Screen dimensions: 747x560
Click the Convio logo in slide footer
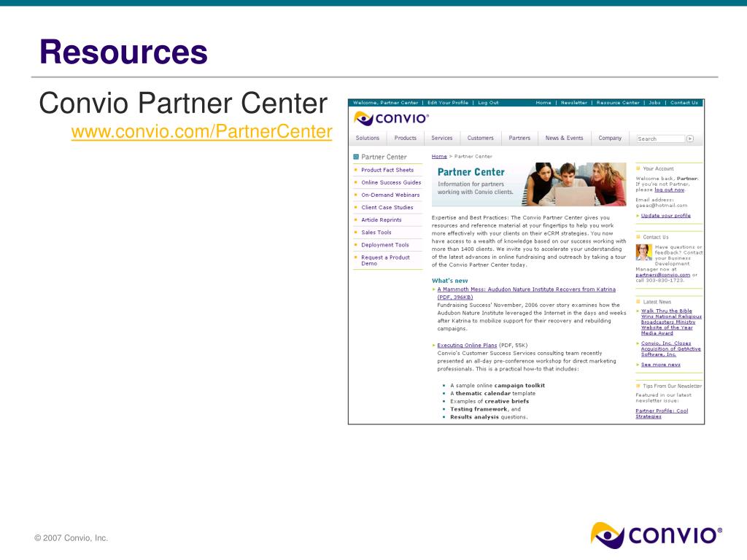pos(656,535)
